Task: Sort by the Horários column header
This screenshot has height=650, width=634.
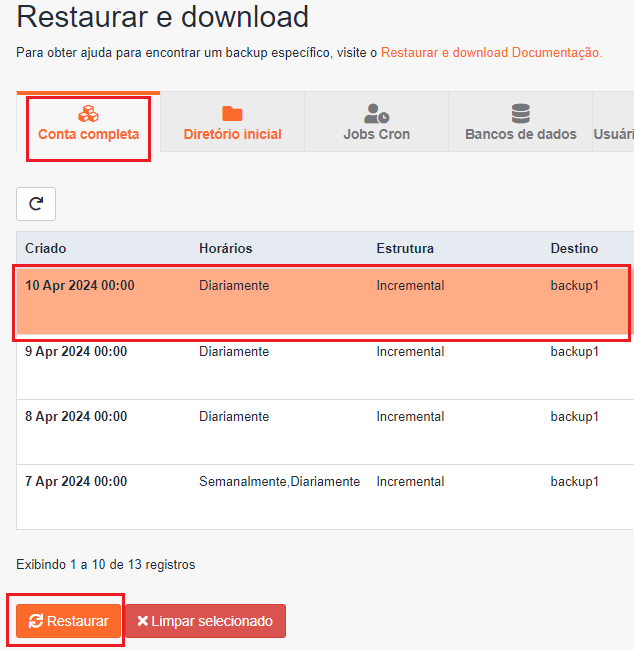Action: coord(226,248)
